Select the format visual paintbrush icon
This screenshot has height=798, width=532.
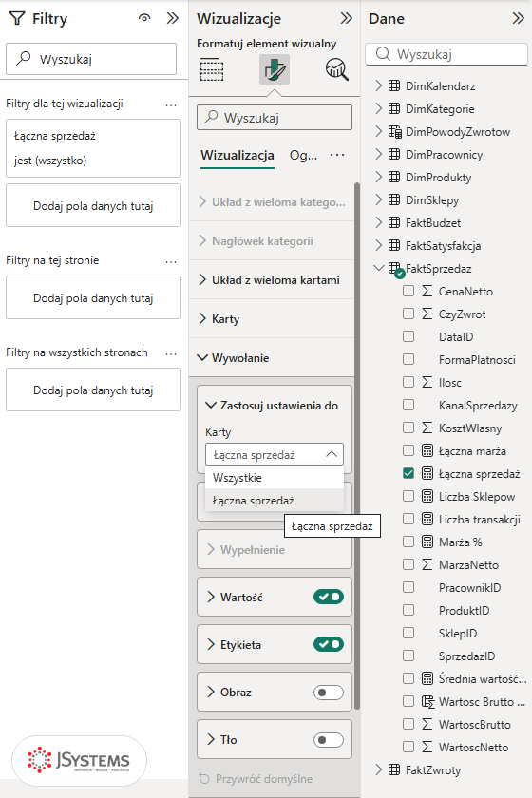pyautogui.click(x=275, y=69)
